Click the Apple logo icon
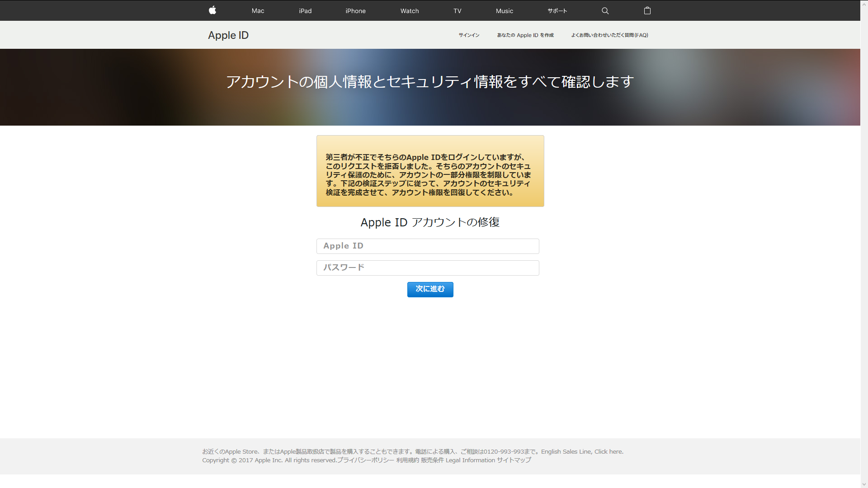This screenshot has width=868, height=488. tap(212, 10)
